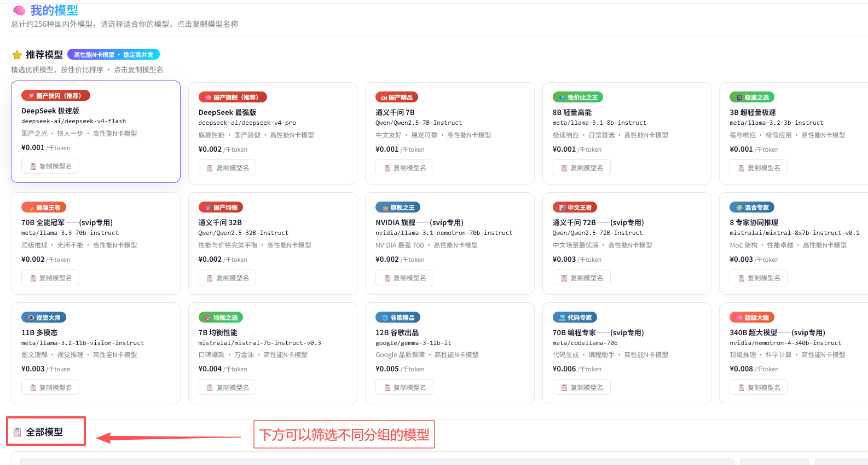The height and width of the screenshot is (465, 868).
Task: Select the text mistralai/mistral-7b-instruct-v0.3
Action: click(260, 343)
